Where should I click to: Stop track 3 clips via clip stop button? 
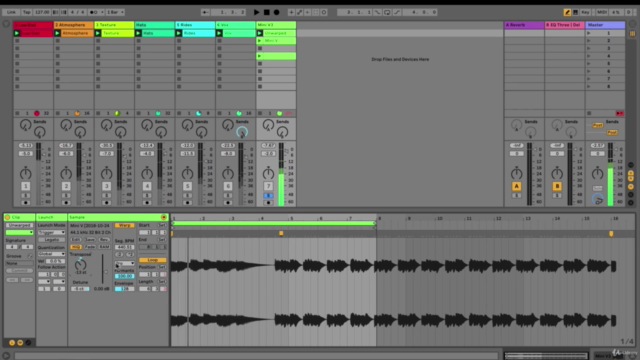click(98, 113)
